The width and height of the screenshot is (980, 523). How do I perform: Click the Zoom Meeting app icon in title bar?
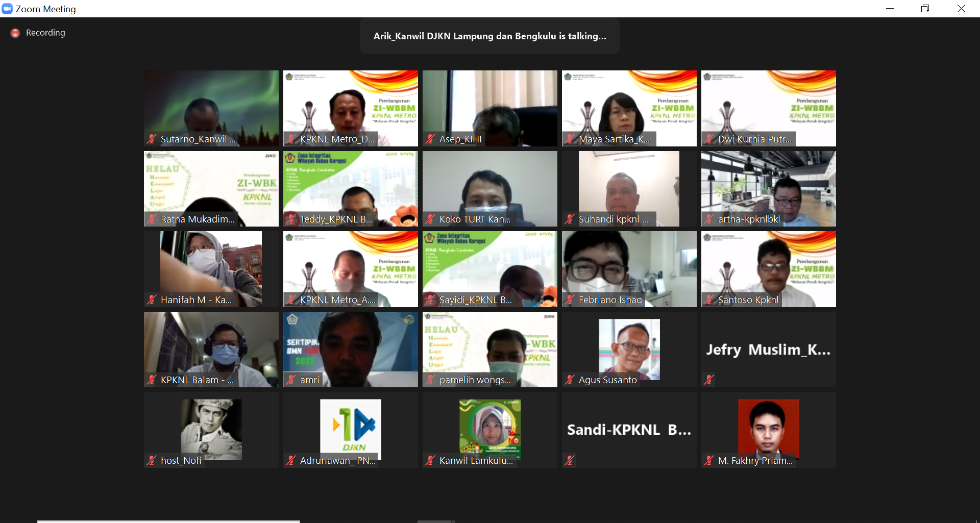[x=7, y=9]
